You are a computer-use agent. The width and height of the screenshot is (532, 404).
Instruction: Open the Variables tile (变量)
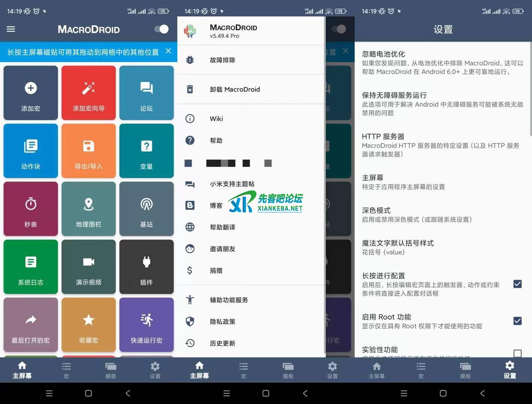pyautogui.click(x=146, y=151)
